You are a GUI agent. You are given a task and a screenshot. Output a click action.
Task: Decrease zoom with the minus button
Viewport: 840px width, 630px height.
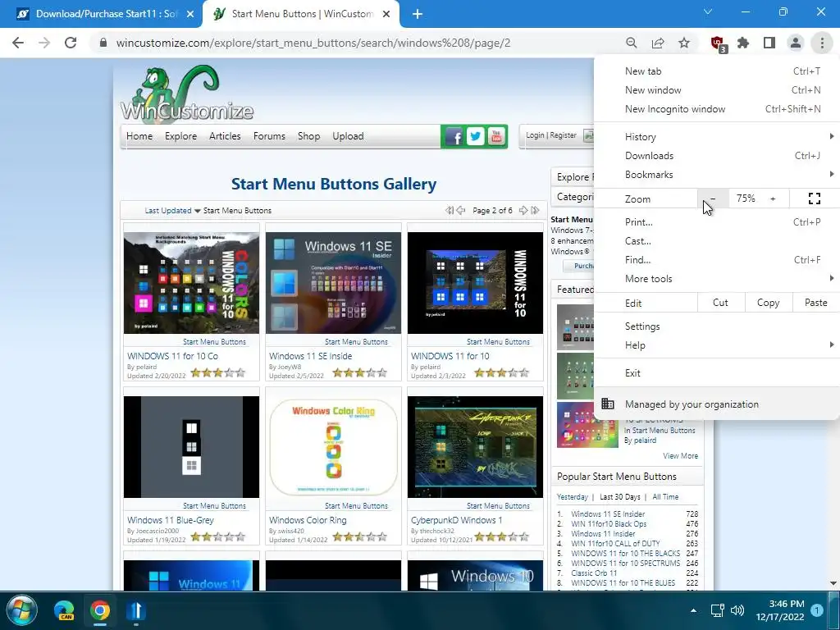click(x=713, y=199)
